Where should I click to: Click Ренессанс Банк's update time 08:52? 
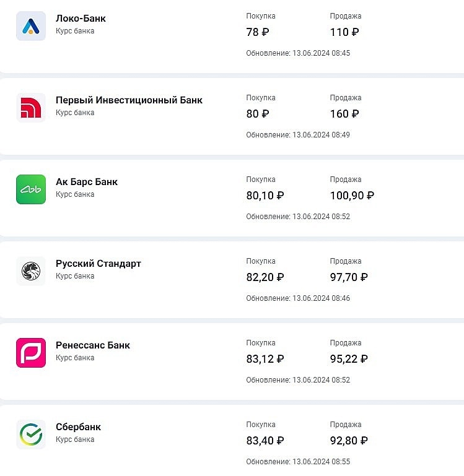tap(341, 380)
